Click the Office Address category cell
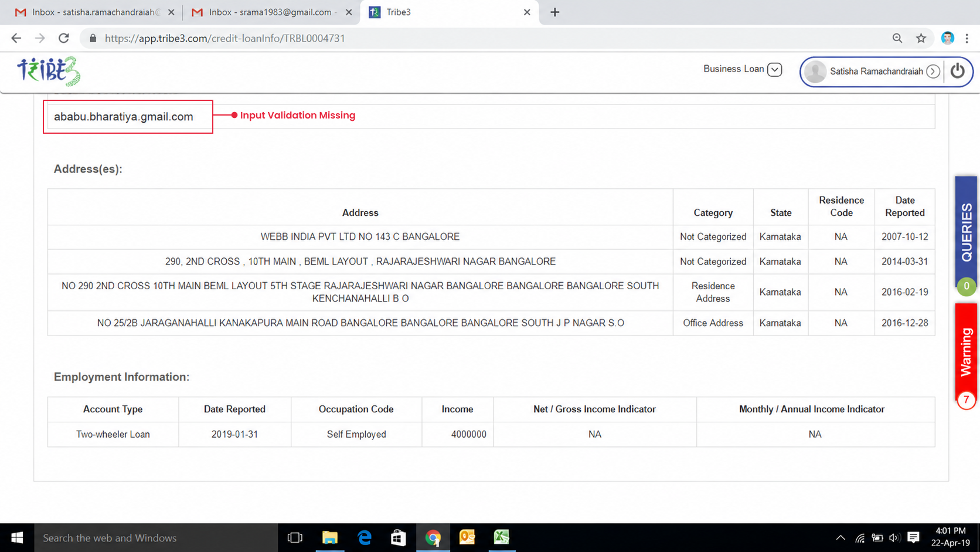980x552 pixels. [x=713, y=323]
